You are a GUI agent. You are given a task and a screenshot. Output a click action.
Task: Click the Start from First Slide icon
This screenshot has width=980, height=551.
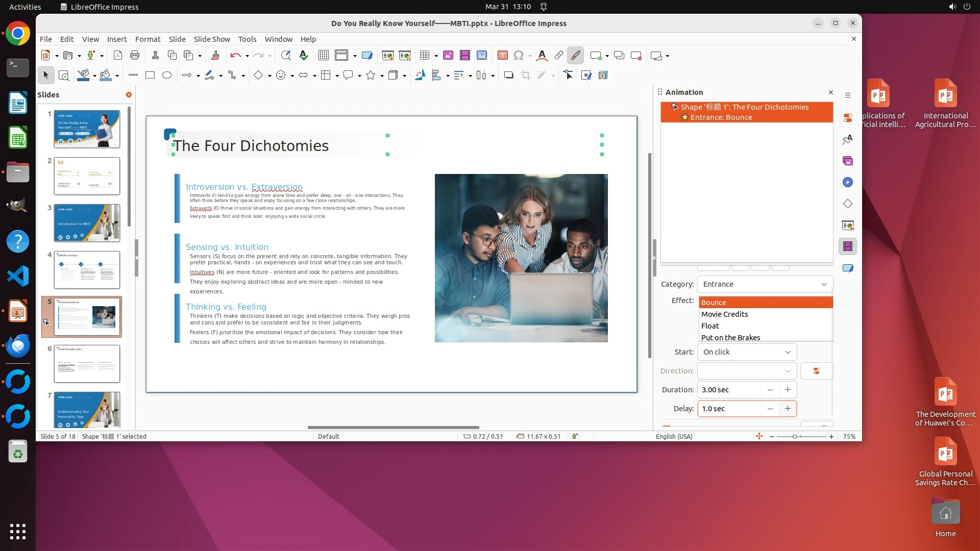point(388,56)
